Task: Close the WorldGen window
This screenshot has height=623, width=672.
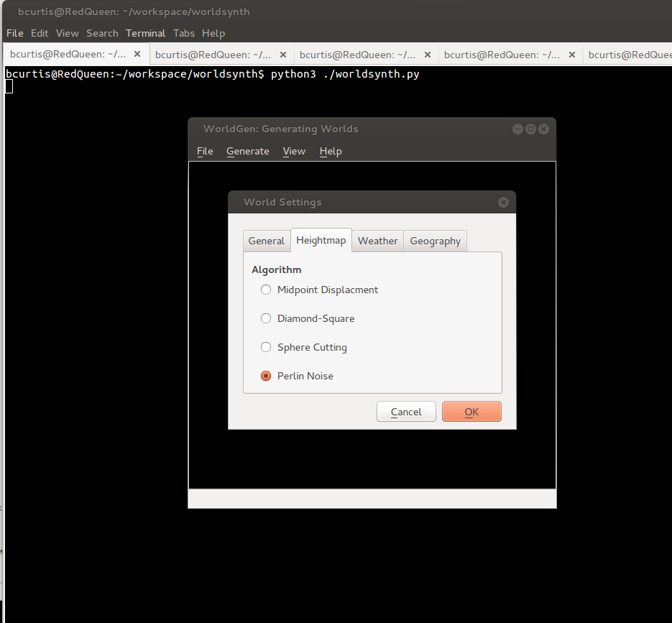Action: (543, 129)
